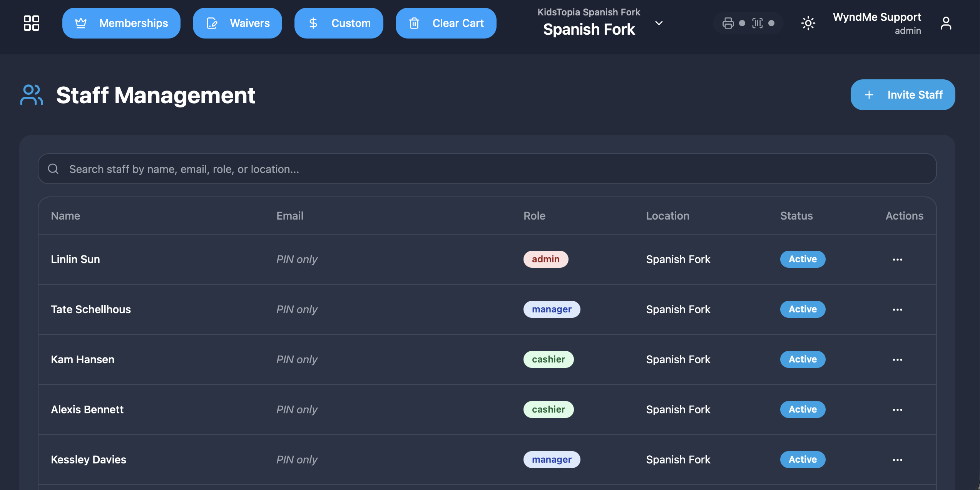Open actions menu for Linlin Sun
Viewport: 980px width, 490px height.
897,259
